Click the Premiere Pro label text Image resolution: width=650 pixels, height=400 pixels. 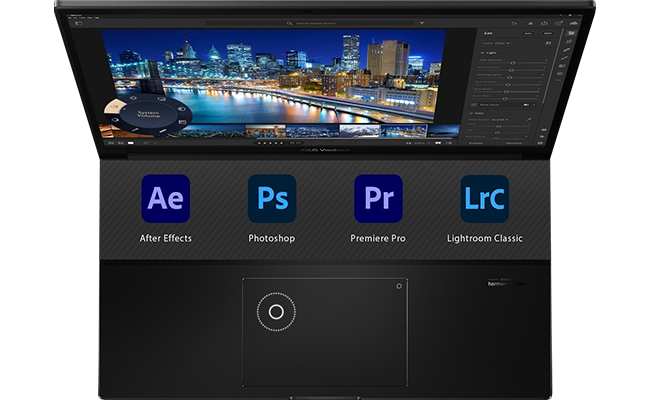[378, 238]
